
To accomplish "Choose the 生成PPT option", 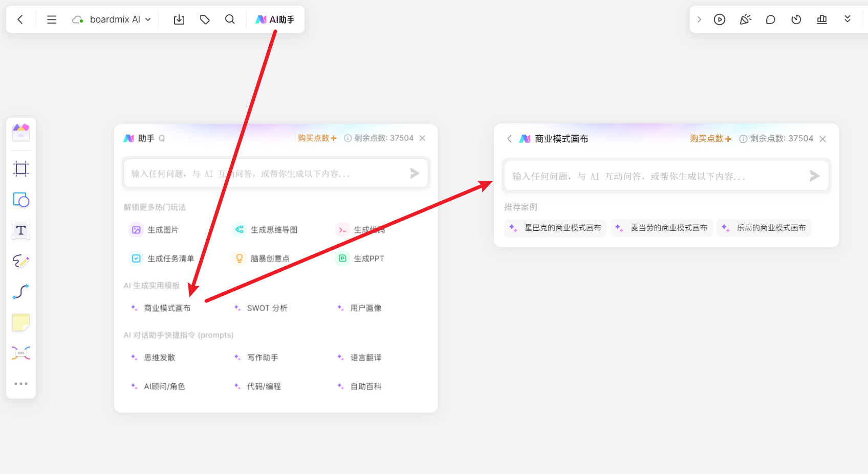I will (360, 258).
